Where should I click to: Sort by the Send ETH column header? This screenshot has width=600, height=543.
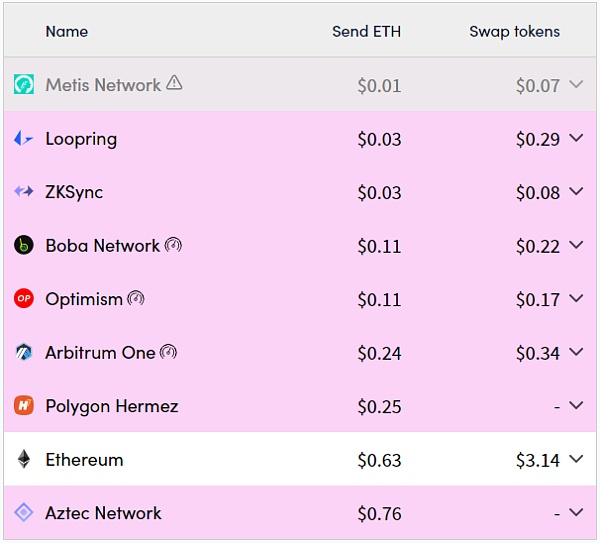(x=366, y=32)
